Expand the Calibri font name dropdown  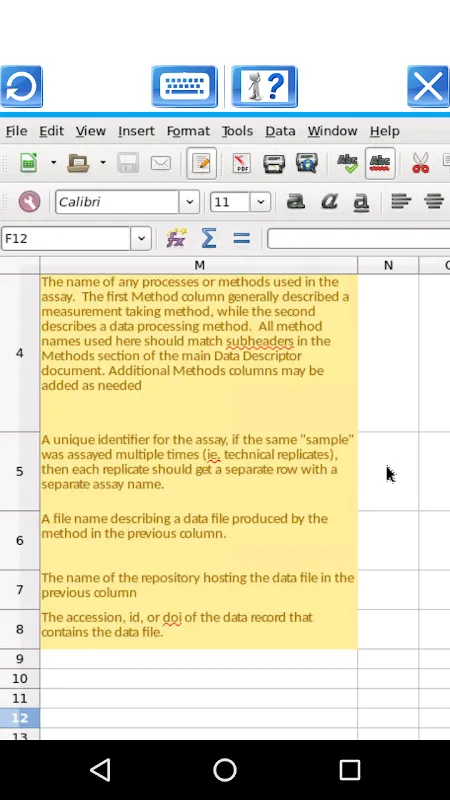coord(189,202)
